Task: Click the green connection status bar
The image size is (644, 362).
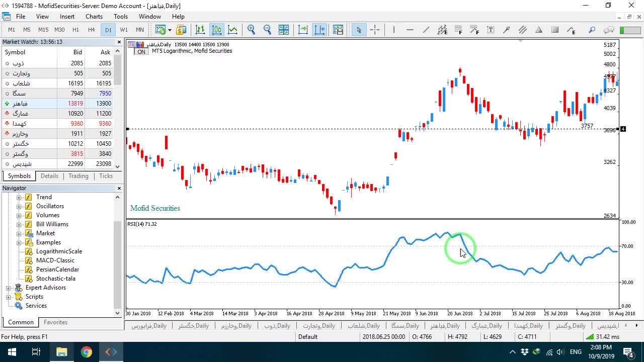Action: tap(629, 30)
